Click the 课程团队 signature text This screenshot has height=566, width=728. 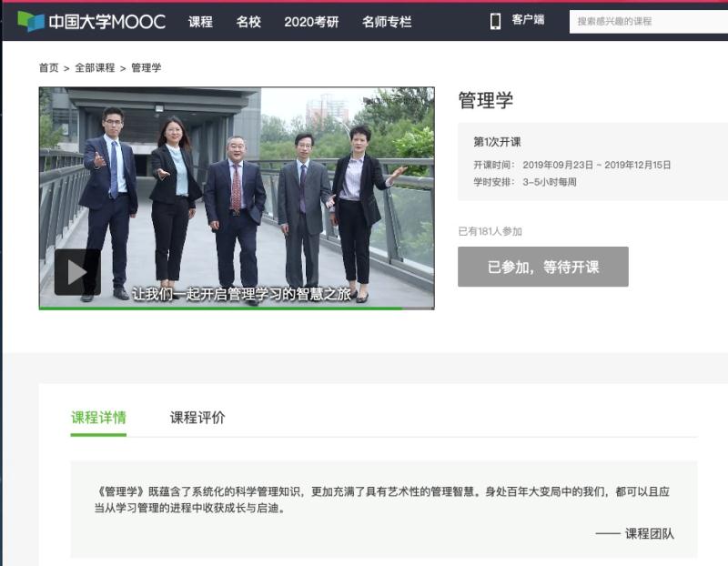pos(649,533)
